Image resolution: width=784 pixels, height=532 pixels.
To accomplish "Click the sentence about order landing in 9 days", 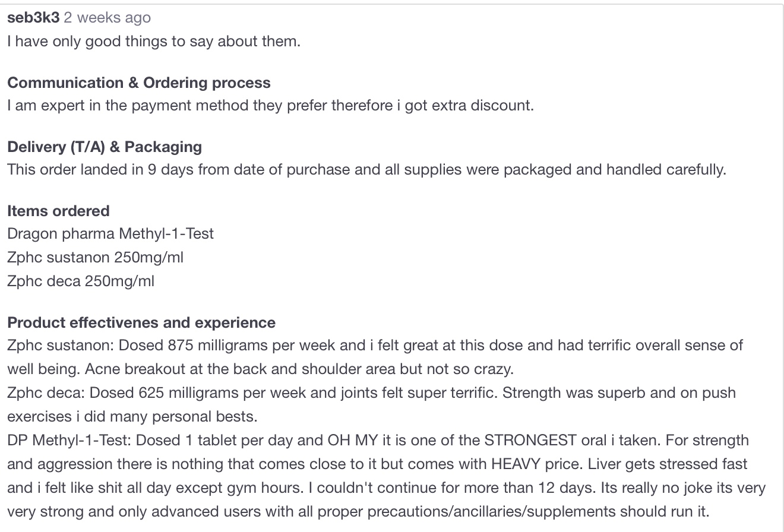I will (x=366, y=170).
